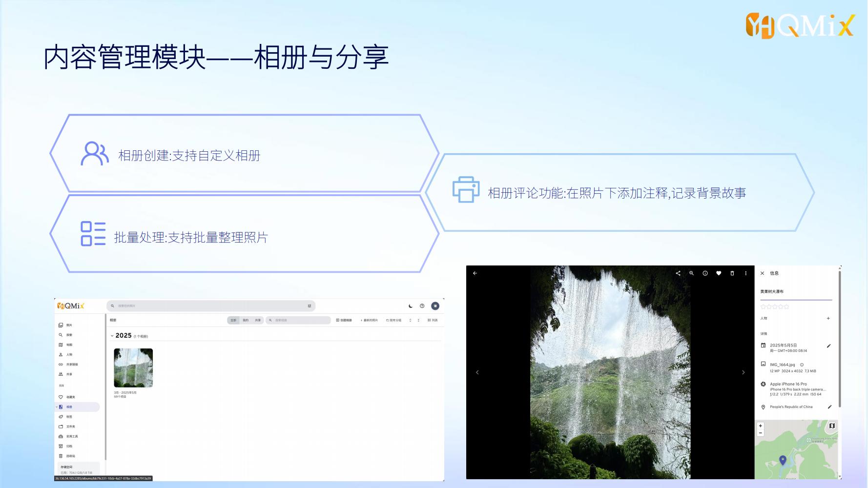Zoom out on the mini map with minus

[760, 433]
